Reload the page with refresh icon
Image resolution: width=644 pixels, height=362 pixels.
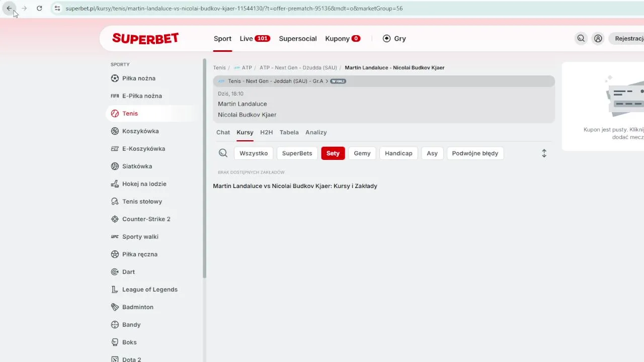(39, 8)
